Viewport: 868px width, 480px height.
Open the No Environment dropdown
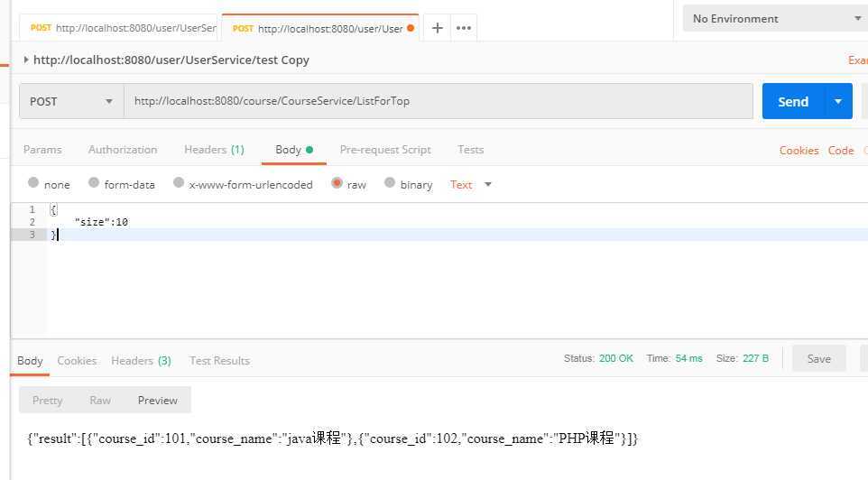(775, 18)
